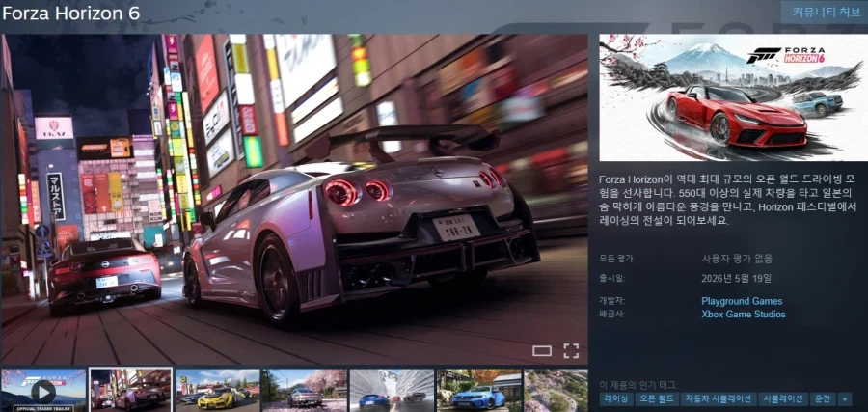Screen dimensions: 868x412
Task: Select the 레이싱 tag
Action: pyautogui.click(x=615, y=398)
